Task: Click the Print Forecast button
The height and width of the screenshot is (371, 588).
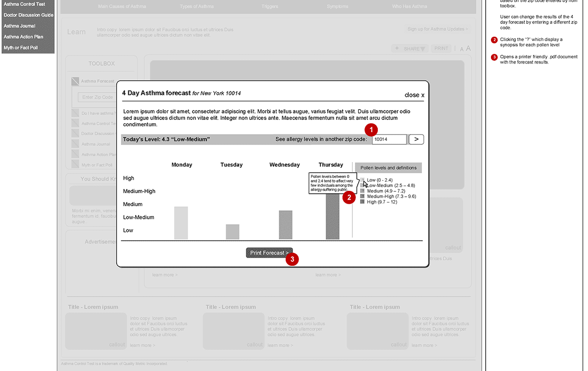Action: click(x=269, y=253)
